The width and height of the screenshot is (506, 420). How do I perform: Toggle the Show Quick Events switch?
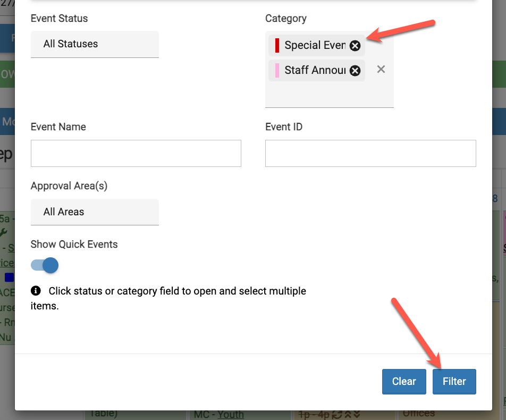tap(45, 265)
